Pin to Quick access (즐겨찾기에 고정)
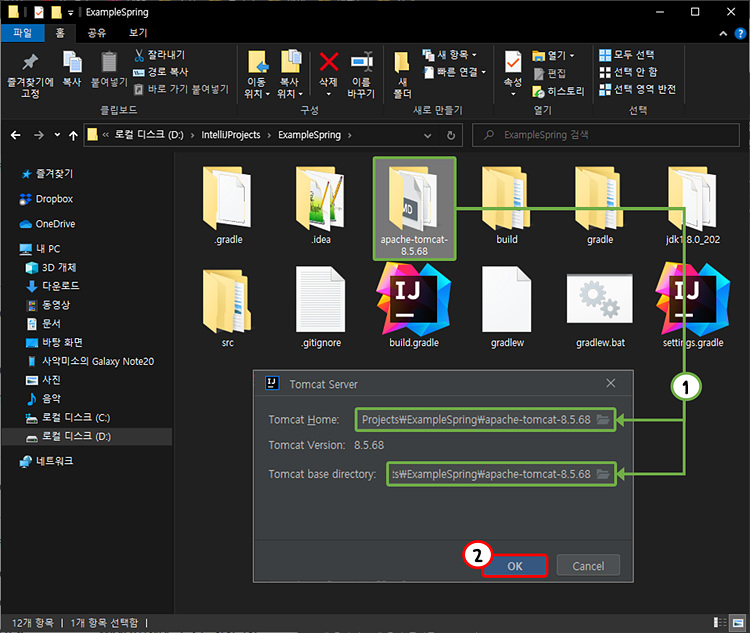This screenshot has width=750, height=633. point(30,75)
